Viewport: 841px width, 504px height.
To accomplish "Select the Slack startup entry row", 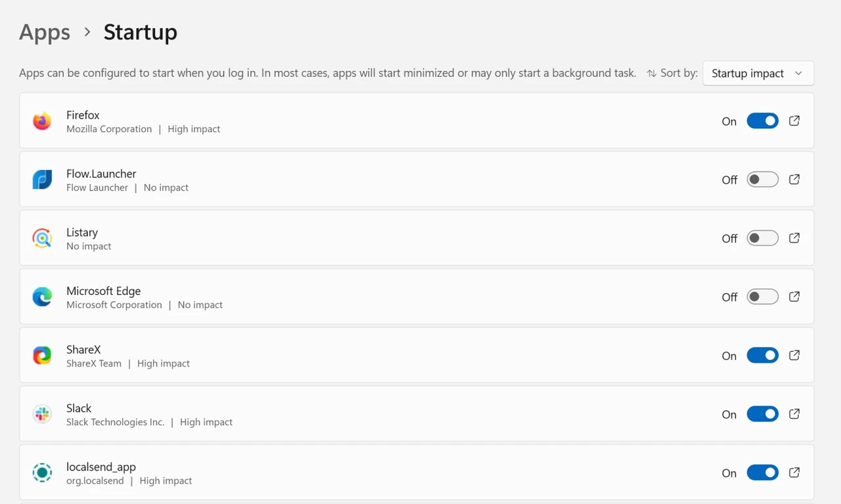I will pos(417,414).
